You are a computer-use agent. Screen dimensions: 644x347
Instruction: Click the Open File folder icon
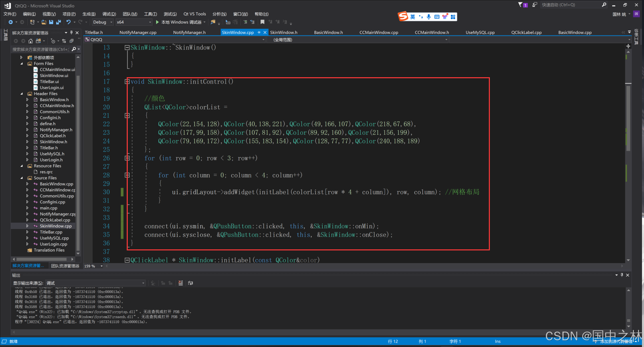point(44,22)
